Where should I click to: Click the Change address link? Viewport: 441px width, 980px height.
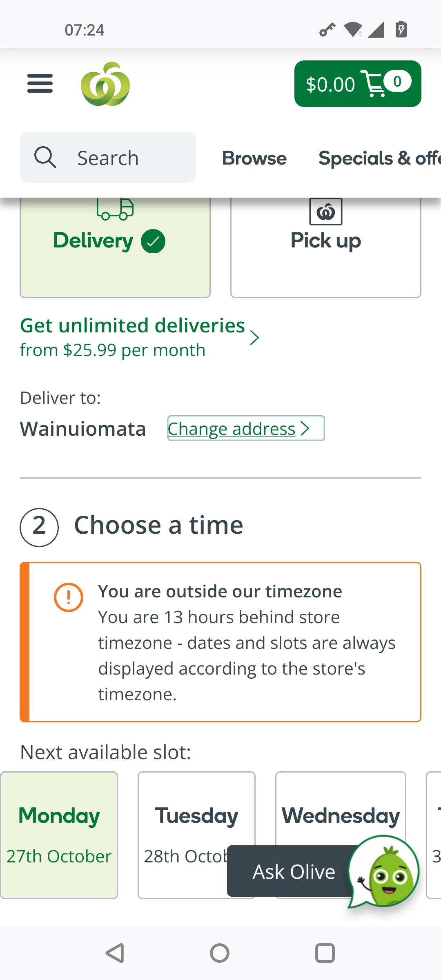point(246,428)
